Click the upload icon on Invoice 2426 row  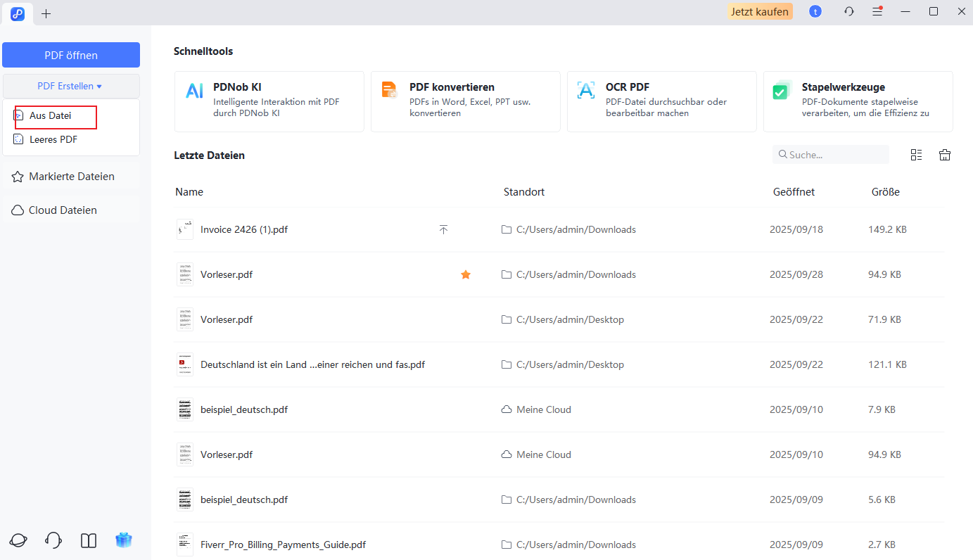pos(443,229)
